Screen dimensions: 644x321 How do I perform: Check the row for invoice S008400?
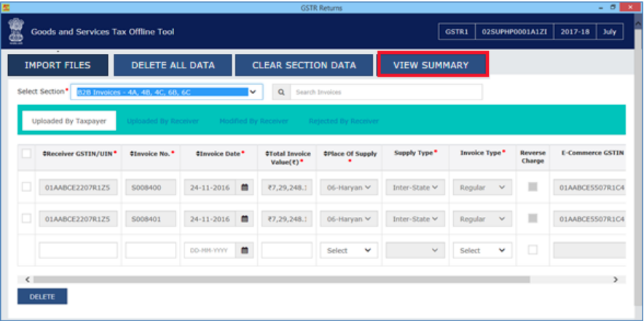click(26, 187)
